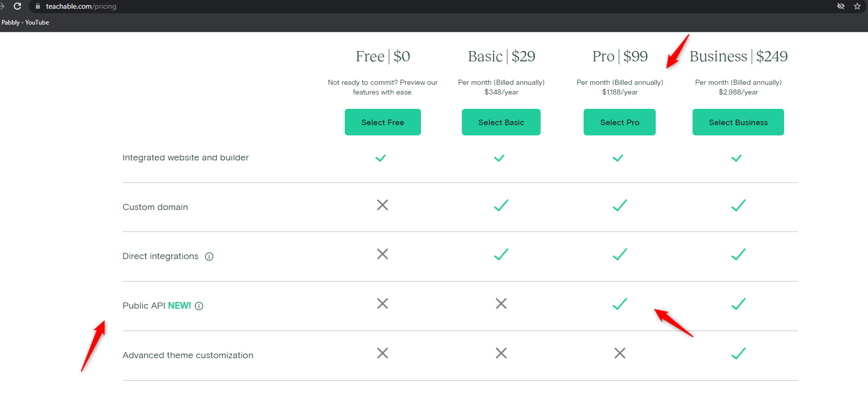Viewport: 868px width, 420px height.
Task: Click the $348/year billing text
Action: click(501, 92)
